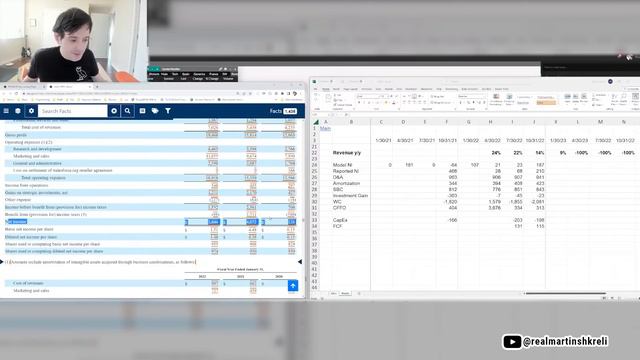Select Excel column C header

point(382,122)
